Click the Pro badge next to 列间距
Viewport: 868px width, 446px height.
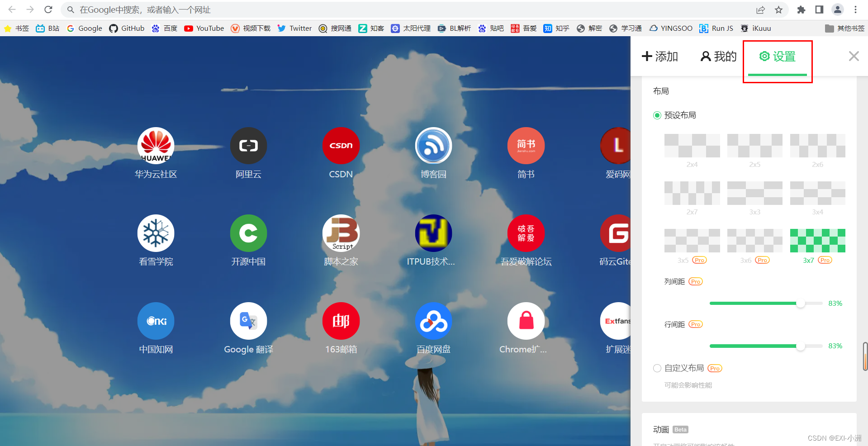tap(696, 281)
